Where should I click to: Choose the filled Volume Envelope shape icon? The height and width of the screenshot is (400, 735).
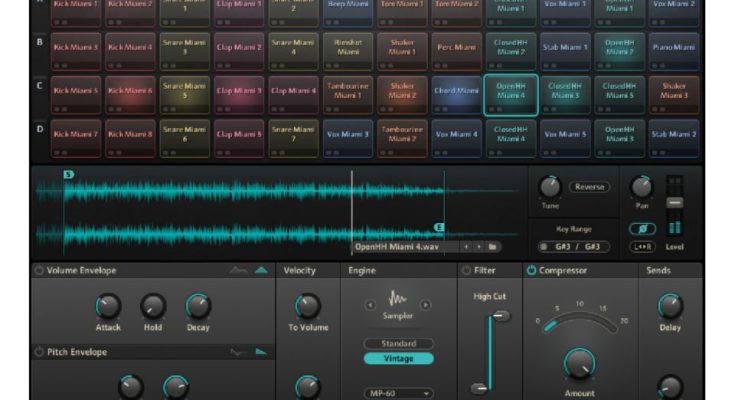pyautogui.click(x=261, y=270)
